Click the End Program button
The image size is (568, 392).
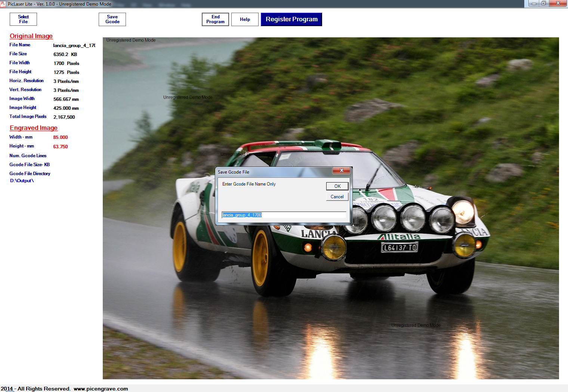point(215,19)
